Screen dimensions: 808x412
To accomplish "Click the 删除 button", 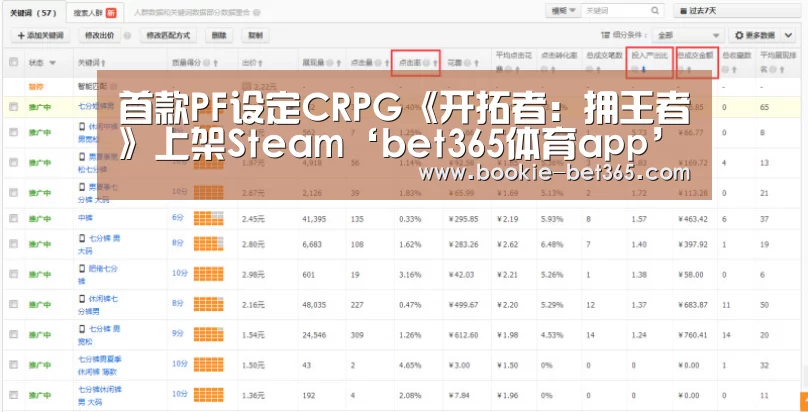I will 218,36.
